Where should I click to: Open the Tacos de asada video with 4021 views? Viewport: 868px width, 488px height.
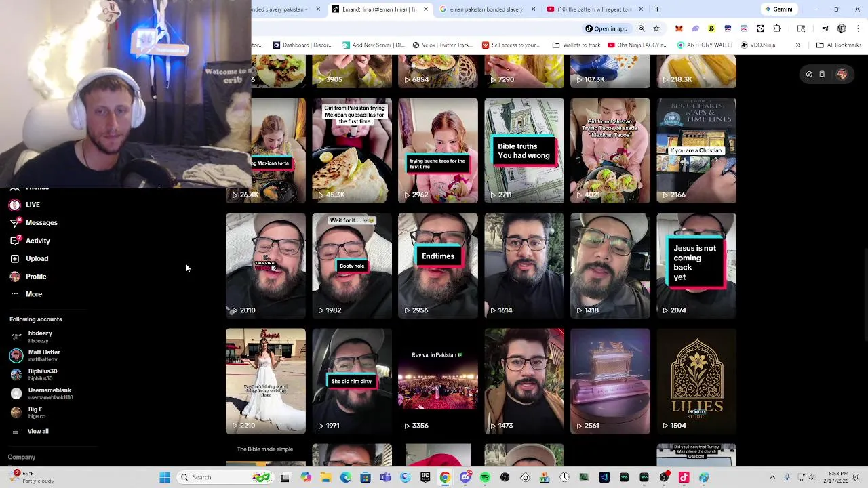pos(610,150)
